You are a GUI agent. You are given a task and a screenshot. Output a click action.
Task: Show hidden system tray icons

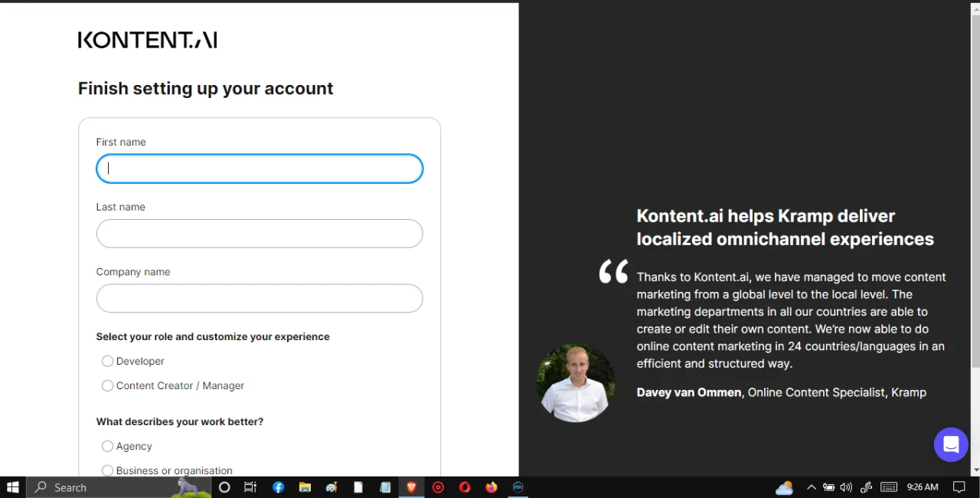[812, 487]
